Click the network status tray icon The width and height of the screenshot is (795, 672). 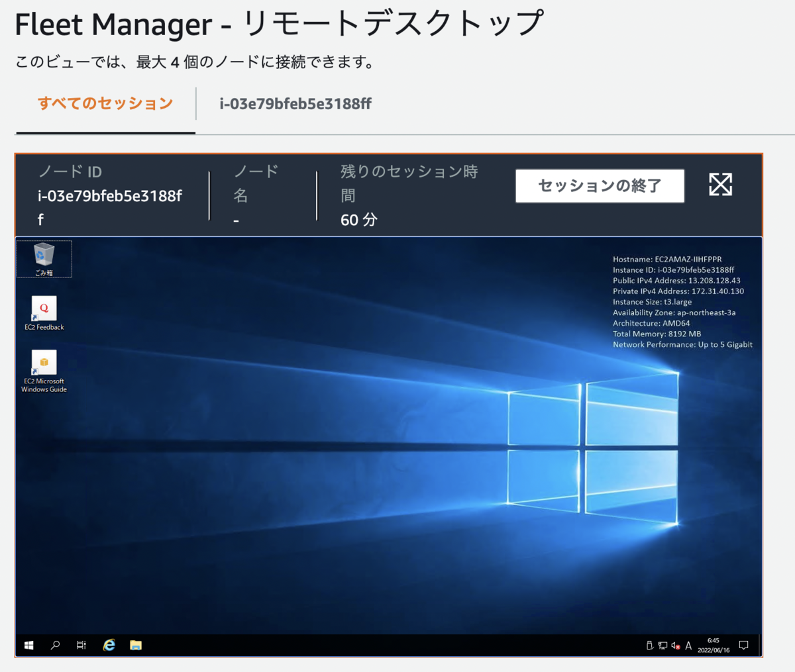coord(662,646)
